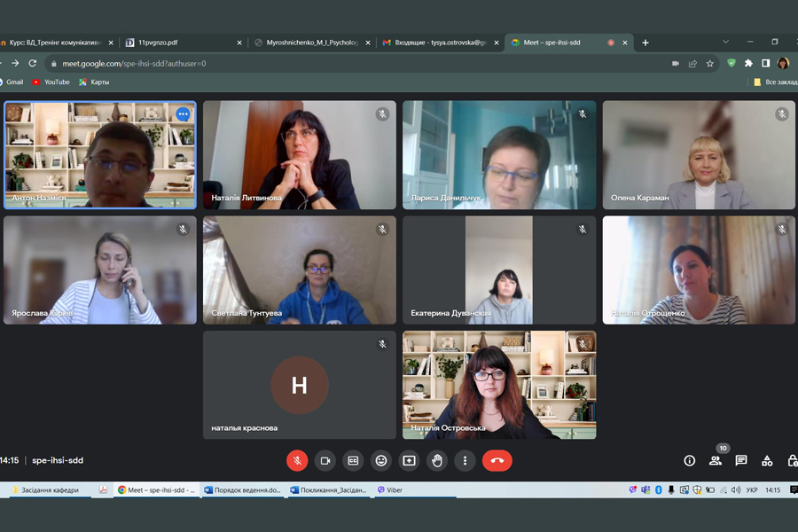
Task: Click the spe-ihsi-sdd meeting code text
Action: pyautogui.click(x=58, y=460)
